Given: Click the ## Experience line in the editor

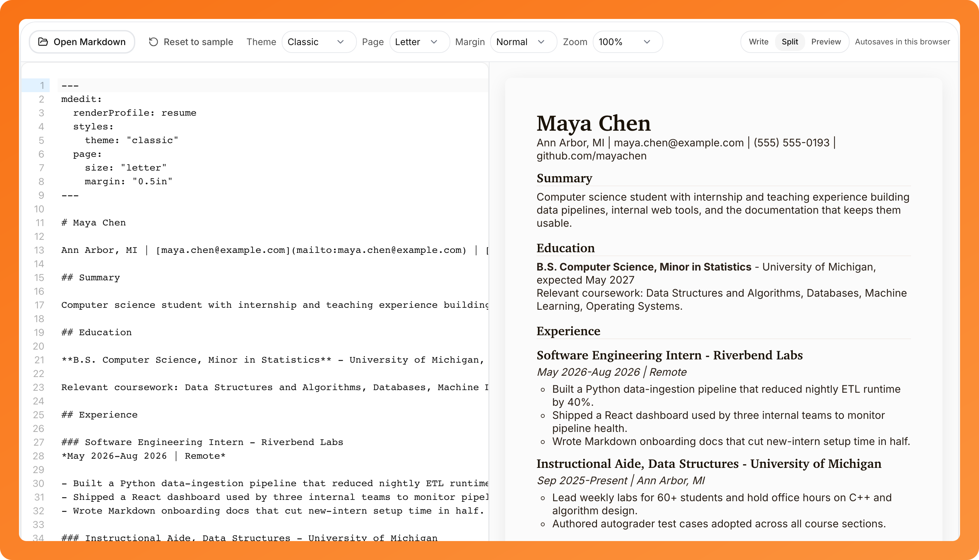Looking at the screenshot, I should (99, 415).
